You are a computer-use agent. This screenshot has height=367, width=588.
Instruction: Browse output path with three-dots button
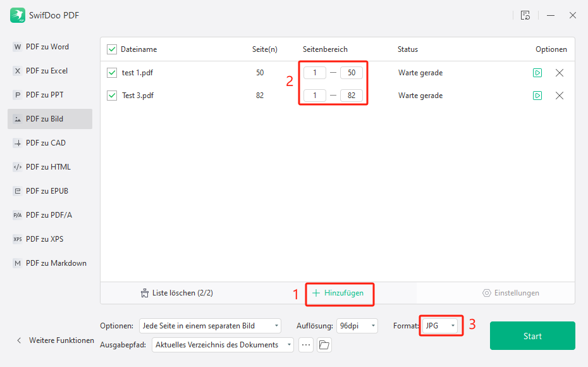click(306, 345)
